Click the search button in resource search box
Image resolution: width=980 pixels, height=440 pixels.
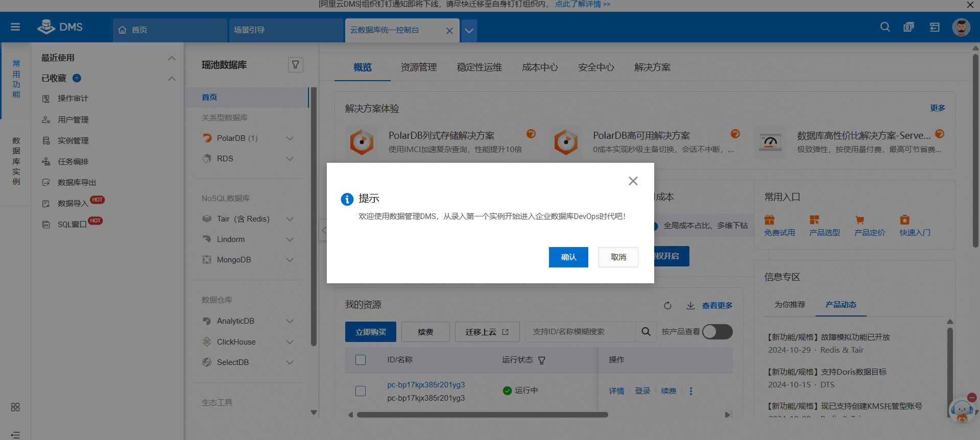(646, 332)
